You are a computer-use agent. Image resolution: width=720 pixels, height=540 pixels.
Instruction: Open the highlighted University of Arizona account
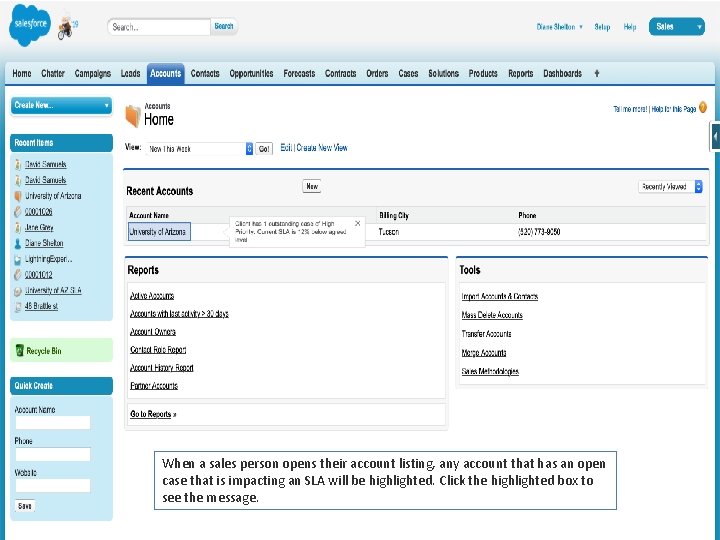coord(159,231)
